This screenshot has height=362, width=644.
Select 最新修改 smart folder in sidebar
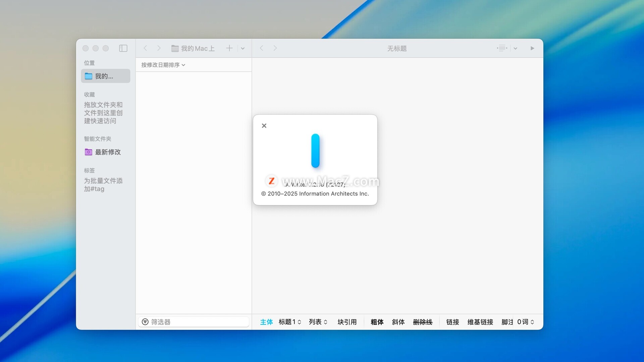[x=107, y=152]
